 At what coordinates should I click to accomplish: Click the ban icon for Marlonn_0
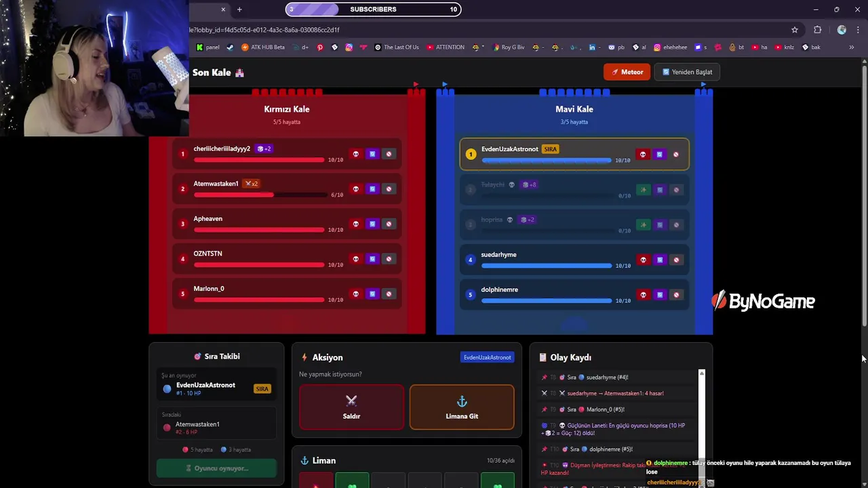(389, 294)
